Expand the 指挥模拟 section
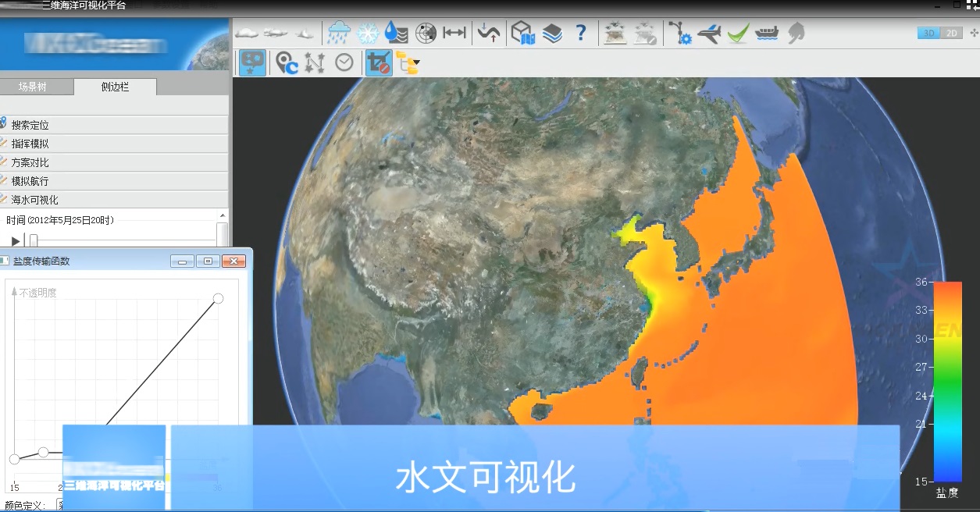The width and height of the screenshot is (980, 512). [114, 144]
